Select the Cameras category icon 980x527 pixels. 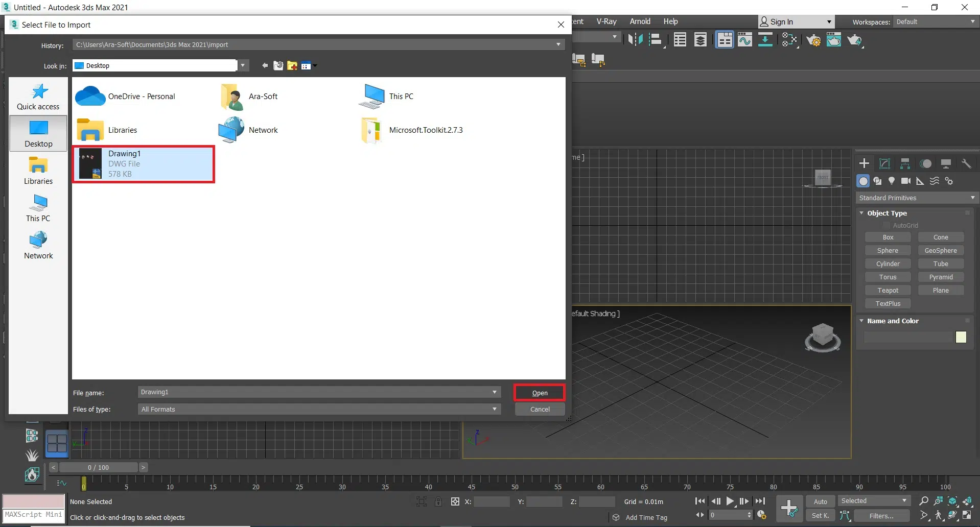pyautogui.click(x=906, y=181)
